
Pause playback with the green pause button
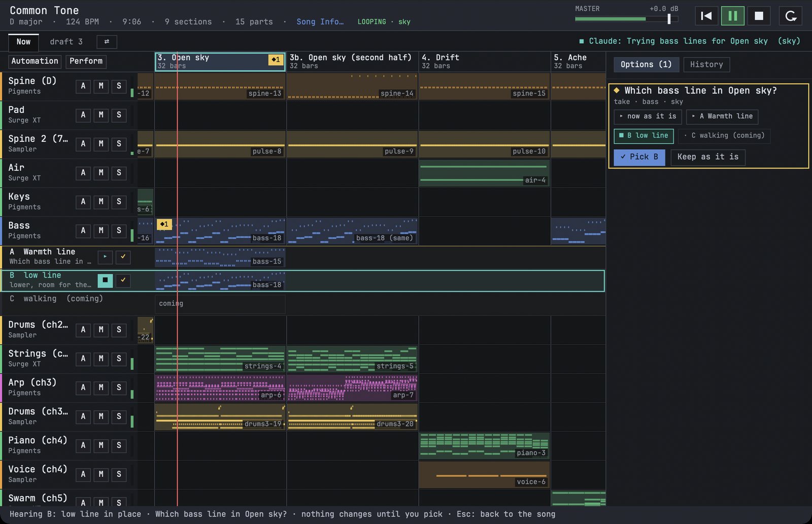(733, 16)
